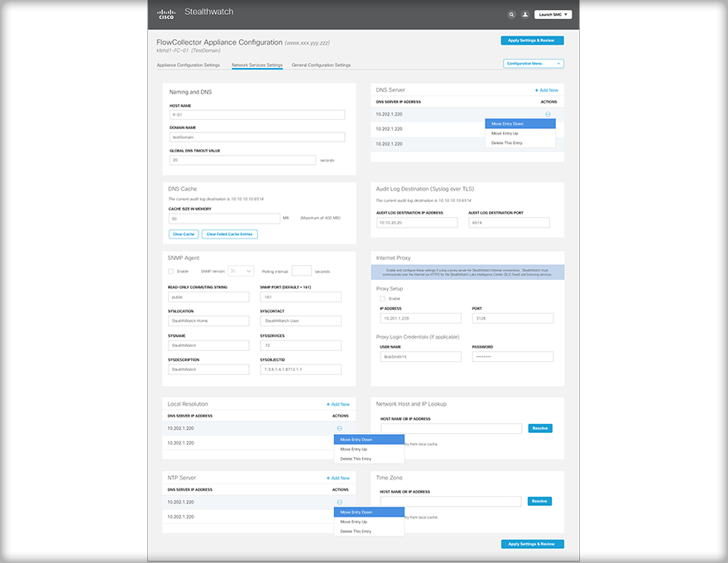The image size is (728, 563).
Task: Click Read-Only Community String field
Action: [x=208, y=297]
